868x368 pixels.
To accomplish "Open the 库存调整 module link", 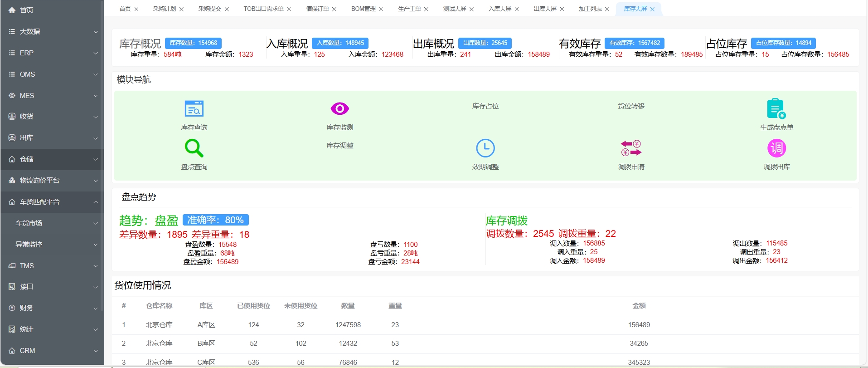I will [x=339, y=145].
